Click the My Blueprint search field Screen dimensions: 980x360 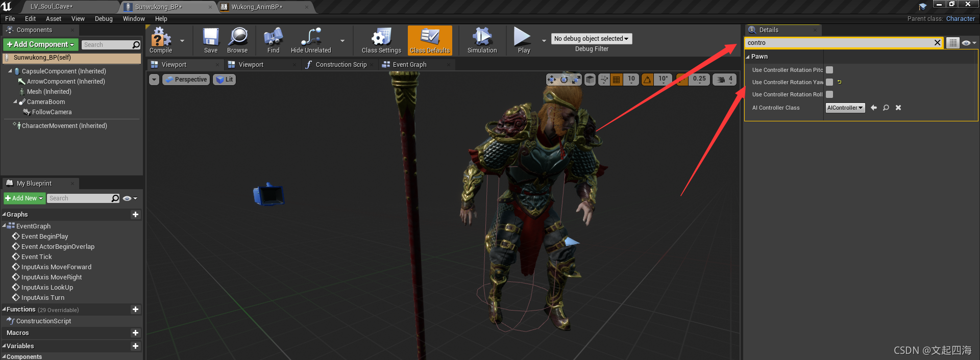point(83,198)
